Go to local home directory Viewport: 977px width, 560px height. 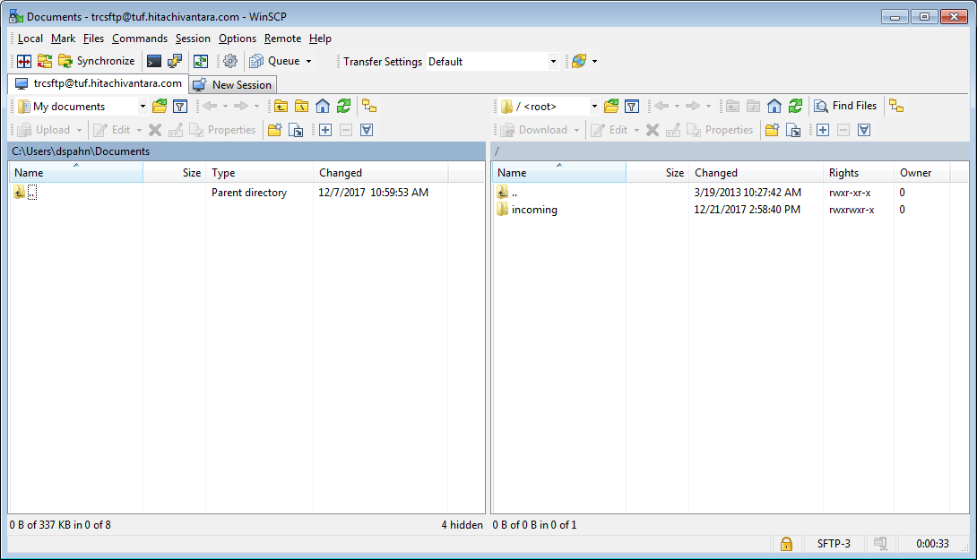coord(322,107)
